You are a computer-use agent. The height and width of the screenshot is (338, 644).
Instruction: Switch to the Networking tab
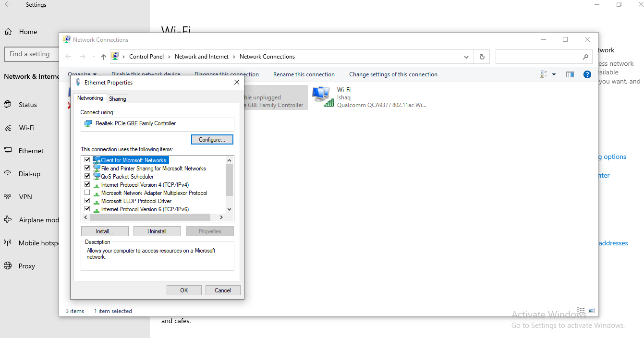pyautogui.click(x=90, y=98)
